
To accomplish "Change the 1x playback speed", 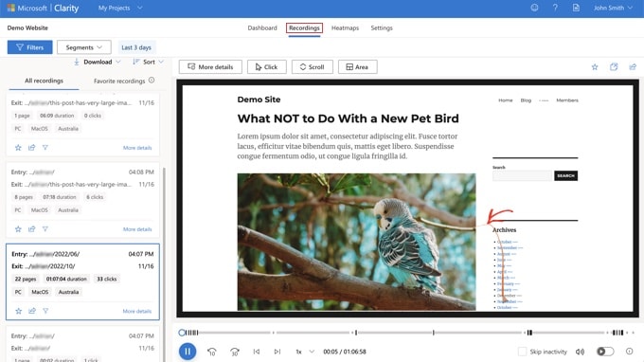I will point(304,352).
